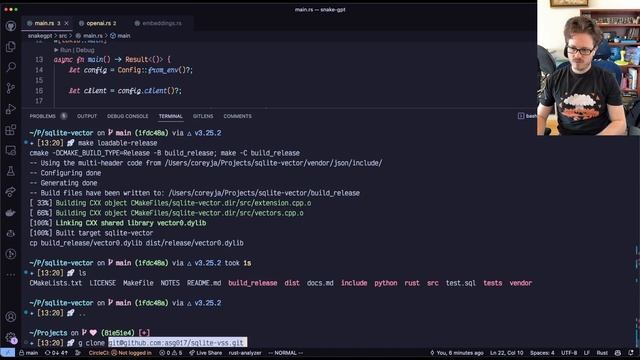
Task: Start Live Share from status bar
Action: [206, 353]
